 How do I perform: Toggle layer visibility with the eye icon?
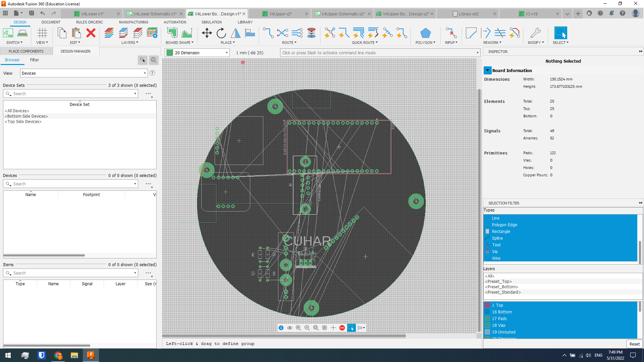pos(290,328)
